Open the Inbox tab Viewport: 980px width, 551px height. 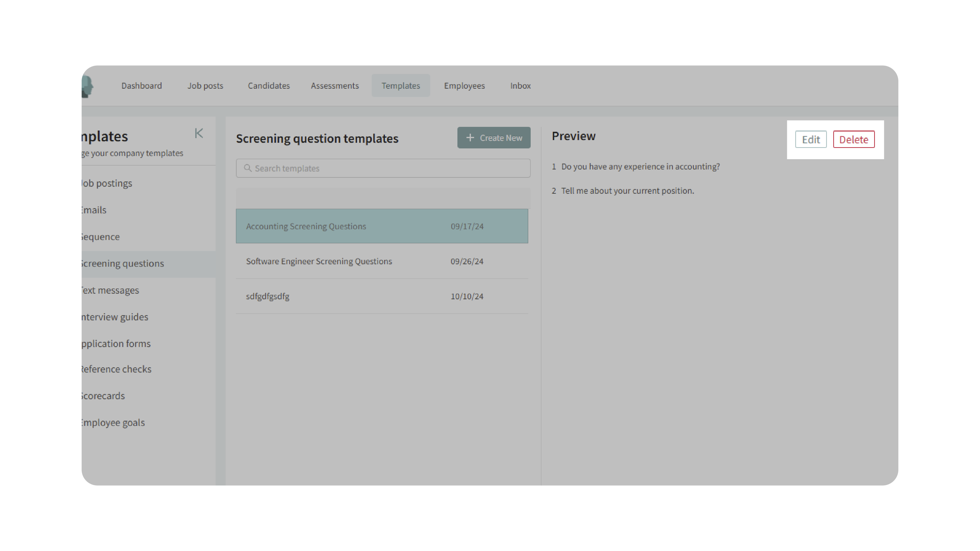click(520, 86)
